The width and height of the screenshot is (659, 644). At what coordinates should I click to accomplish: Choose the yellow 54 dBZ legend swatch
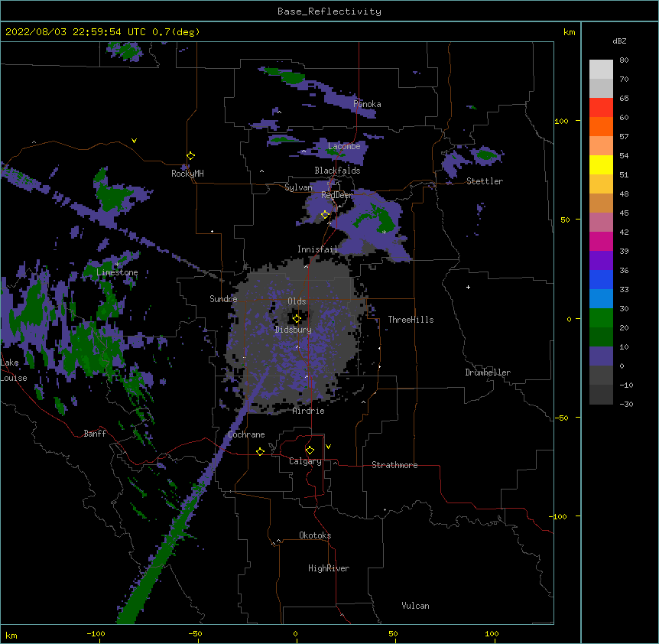[601, 164]
